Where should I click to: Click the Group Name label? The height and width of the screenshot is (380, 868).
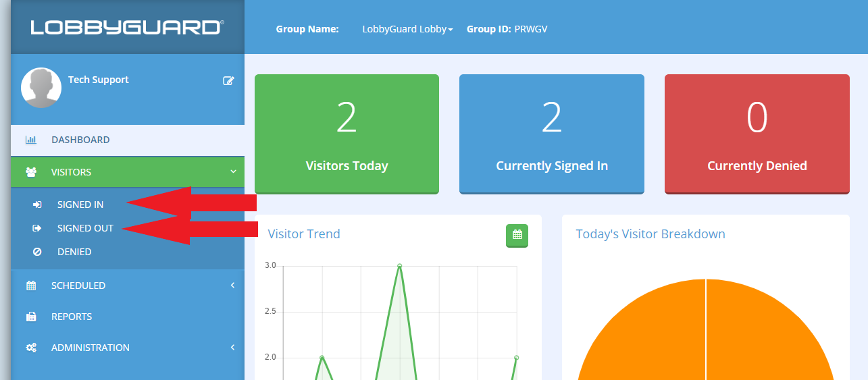pyautogui.click(x=307, y=29)
